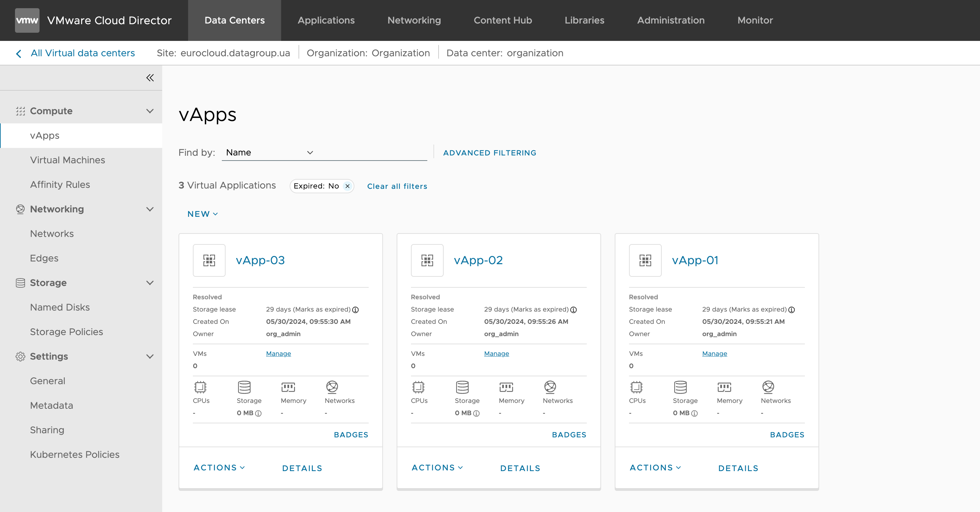Switch to the Networking top tab

(x=414, y=20)
